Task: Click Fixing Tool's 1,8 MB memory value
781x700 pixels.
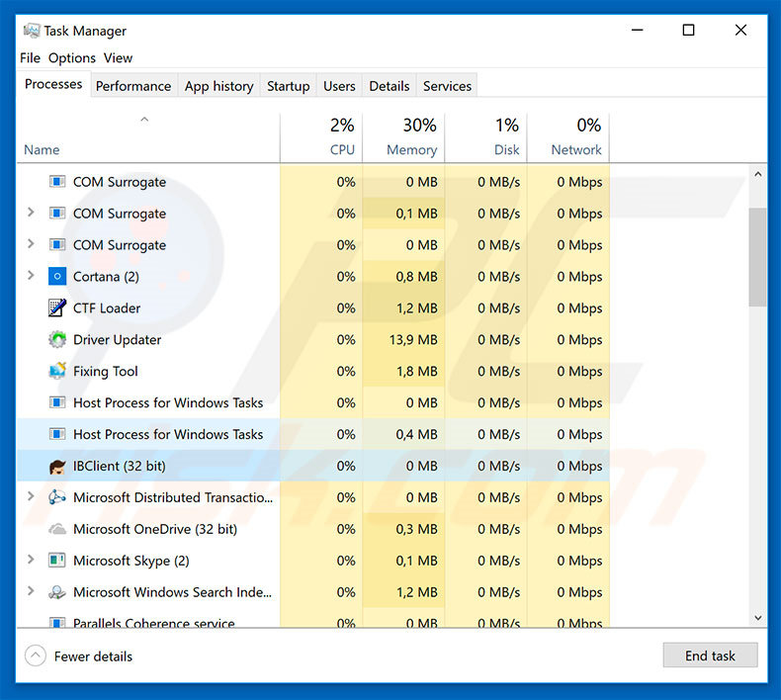Action: point(417,371)
